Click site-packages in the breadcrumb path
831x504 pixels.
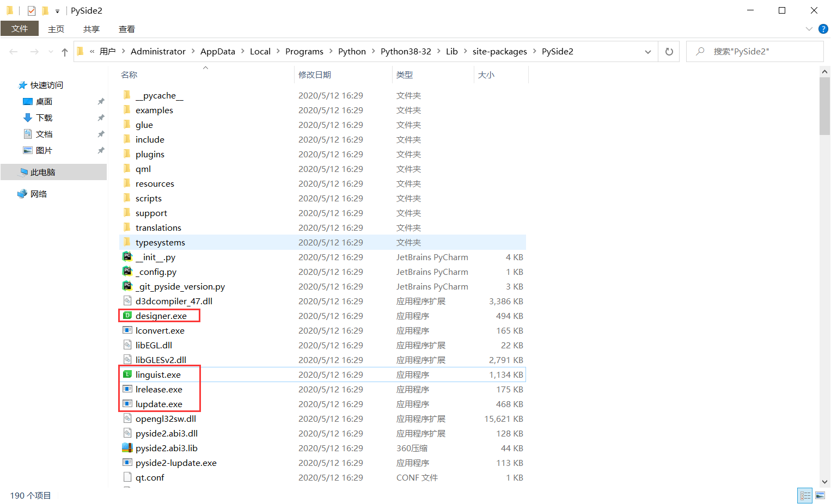tap(499, 51)
